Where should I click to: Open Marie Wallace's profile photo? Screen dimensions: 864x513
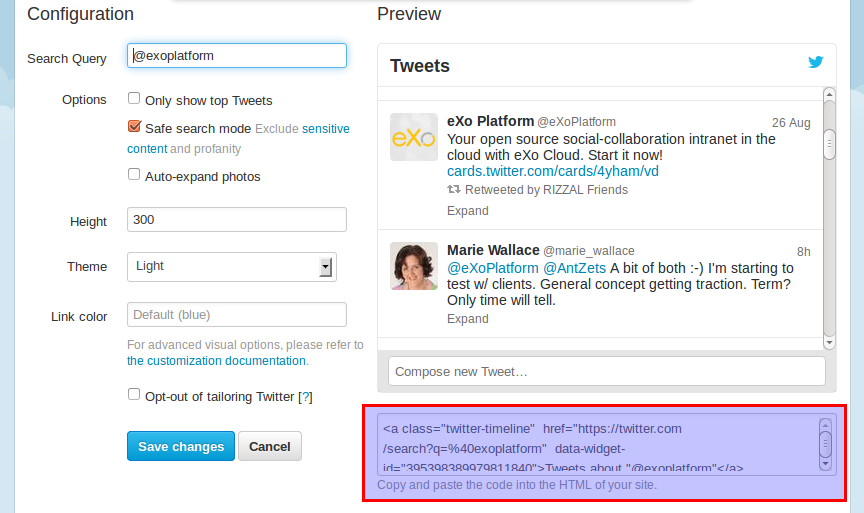tap(414, 266)
